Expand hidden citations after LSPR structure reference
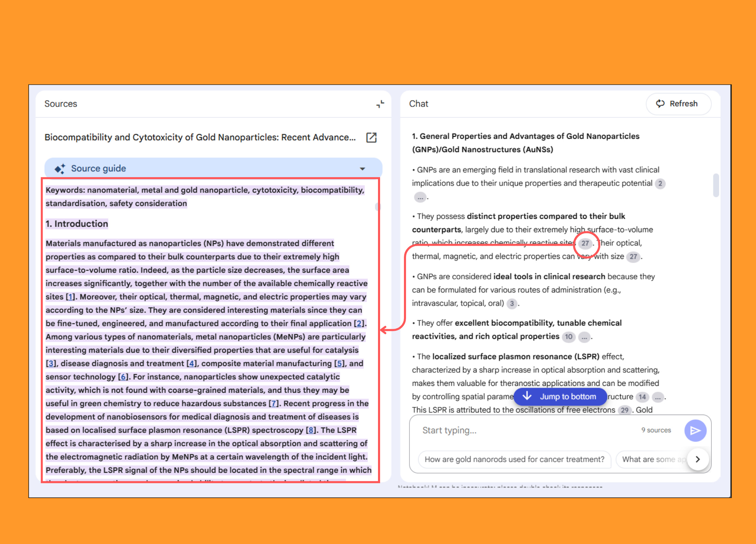The width and height of the screenshot is (756, 544). click(657, 397)
